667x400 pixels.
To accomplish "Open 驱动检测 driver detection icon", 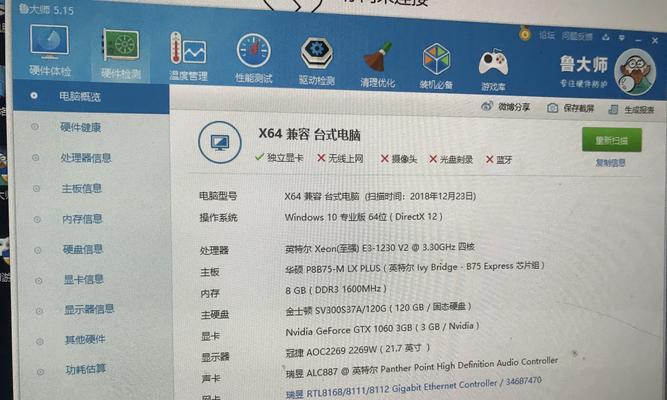I will (x=317, y=61).
